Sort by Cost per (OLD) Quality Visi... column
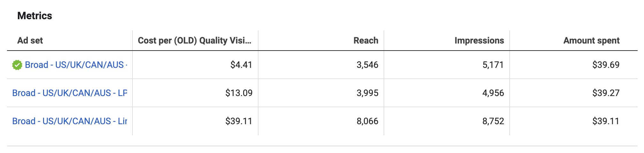644x153 pixels. click(195, 40)
